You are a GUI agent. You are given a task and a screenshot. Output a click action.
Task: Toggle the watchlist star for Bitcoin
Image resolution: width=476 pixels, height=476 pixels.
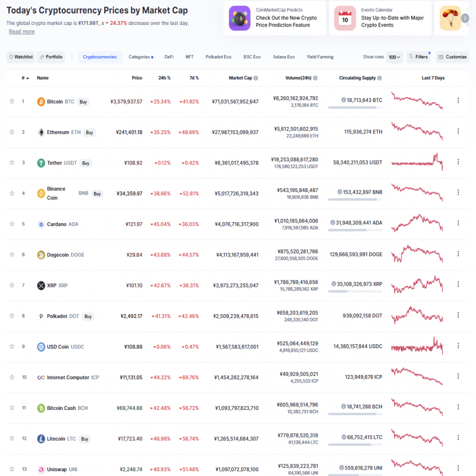(12, 101)
